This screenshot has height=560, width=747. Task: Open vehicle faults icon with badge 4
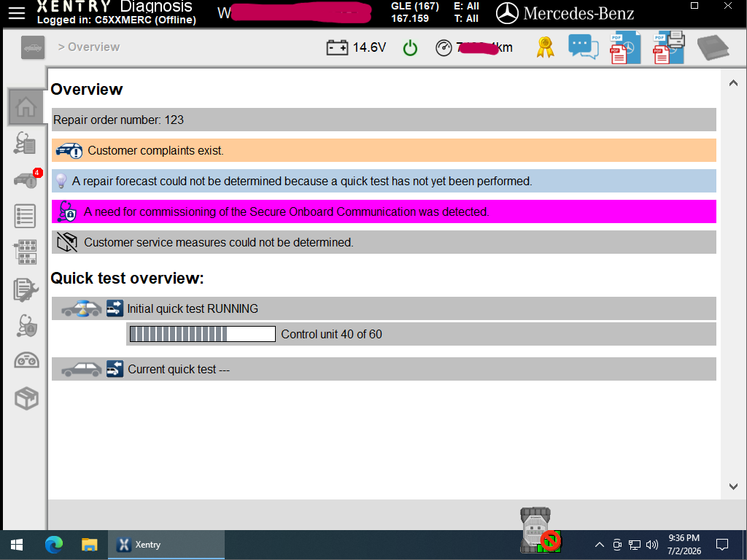(27, 179)
